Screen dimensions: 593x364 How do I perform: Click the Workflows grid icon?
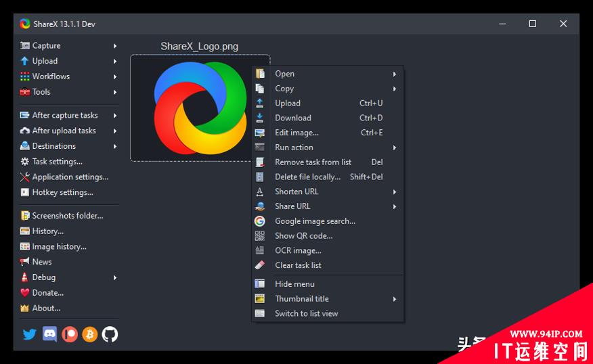click(x=24, y=76)
